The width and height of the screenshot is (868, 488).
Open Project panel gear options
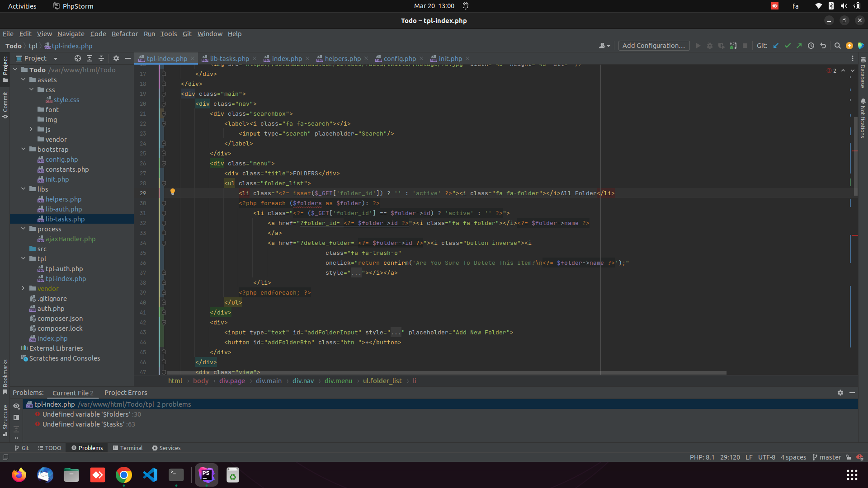tap(116, 58)
